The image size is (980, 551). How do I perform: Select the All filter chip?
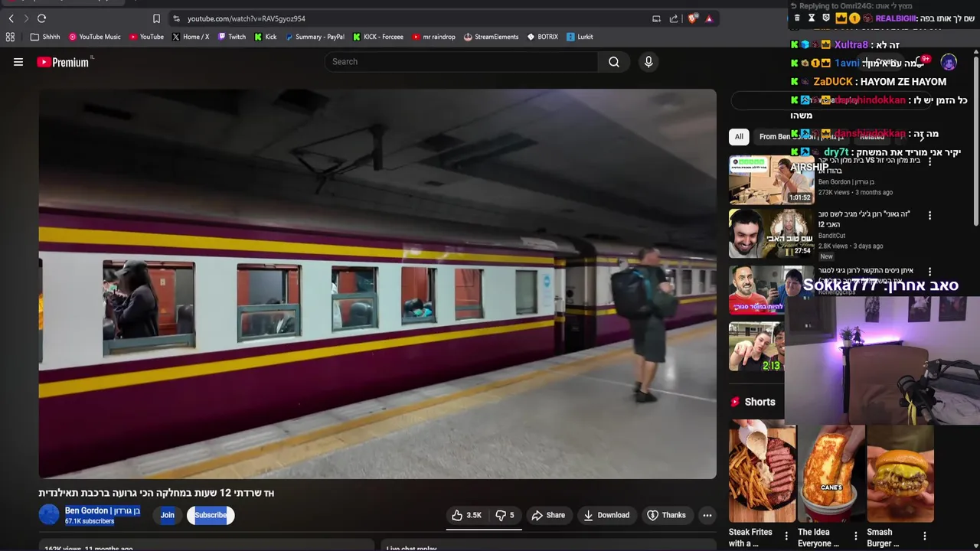click(739, 137)
